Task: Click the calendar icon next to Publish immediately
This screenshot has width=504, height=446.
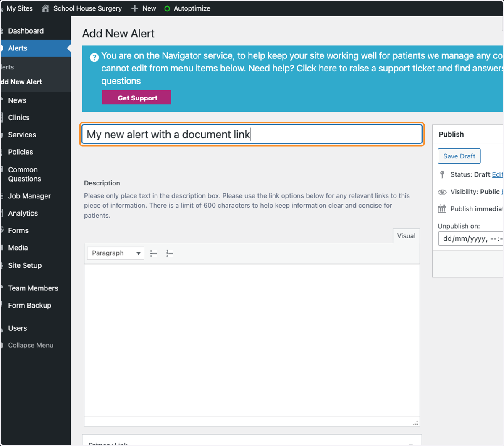Action: click(442, 208)
